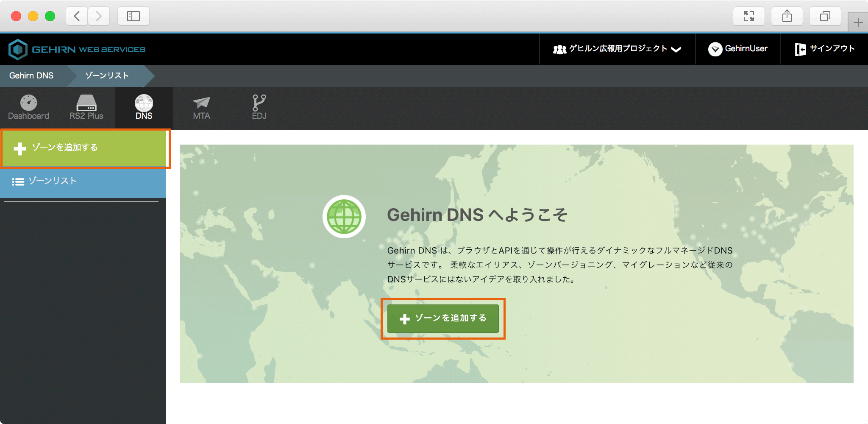
Task: Open the Safari share icon
Action: [x=787, y=16]
